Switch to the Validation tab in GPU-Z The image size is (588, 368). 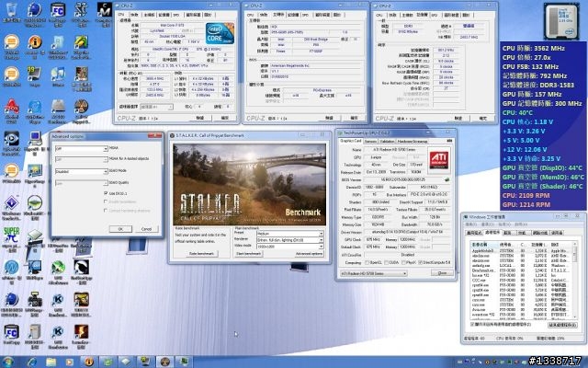(x=387, y=141)
